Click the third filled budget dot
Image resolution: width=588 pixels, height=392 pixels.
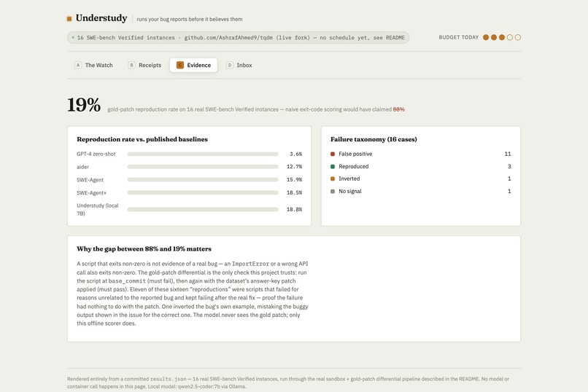(x=502, y=37)
